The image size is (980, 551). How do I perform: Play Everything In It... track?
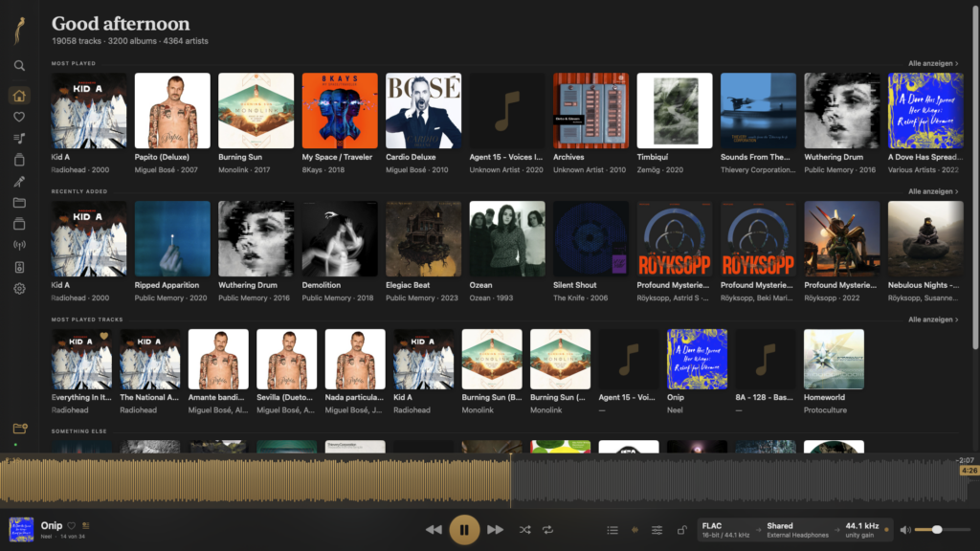coord(81,360)
